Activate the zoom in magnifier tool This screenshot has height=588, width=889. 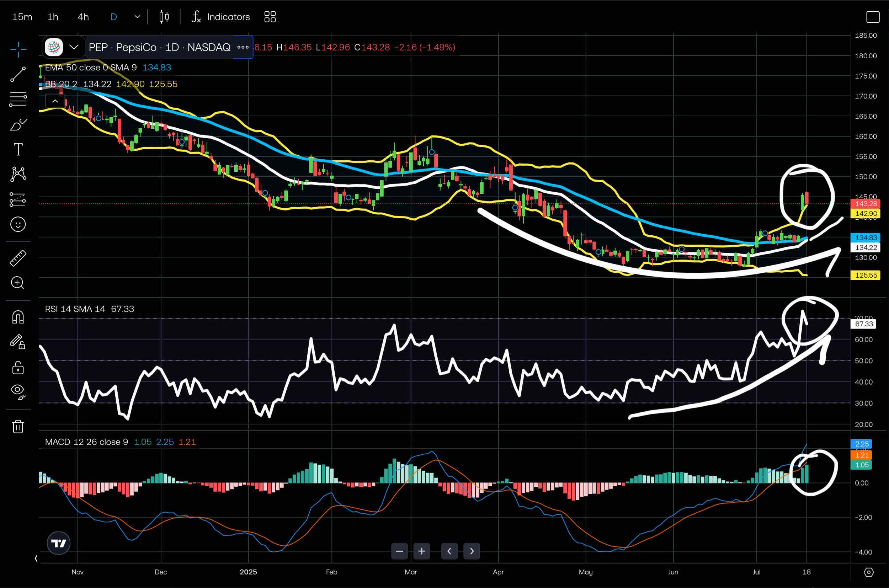[18, 283]
